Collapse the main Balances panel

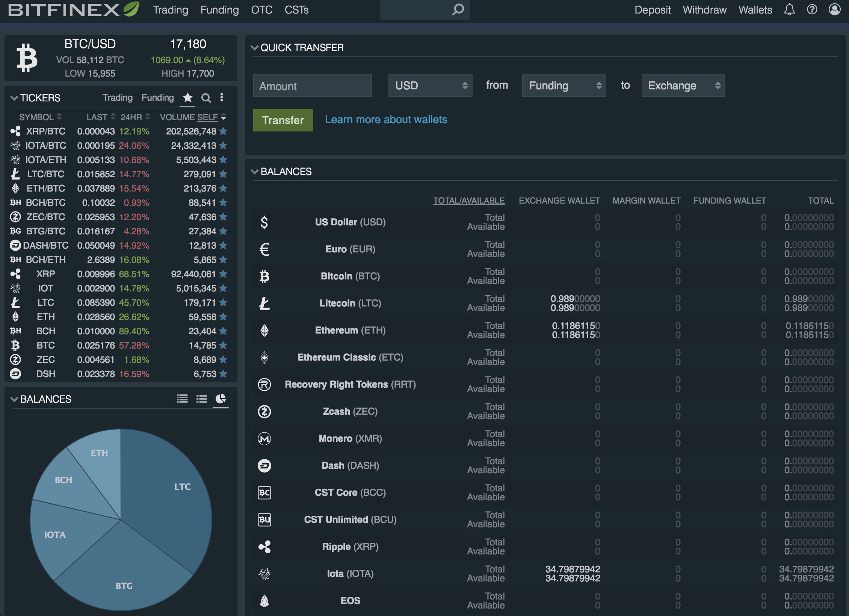(x=254, y=172)
